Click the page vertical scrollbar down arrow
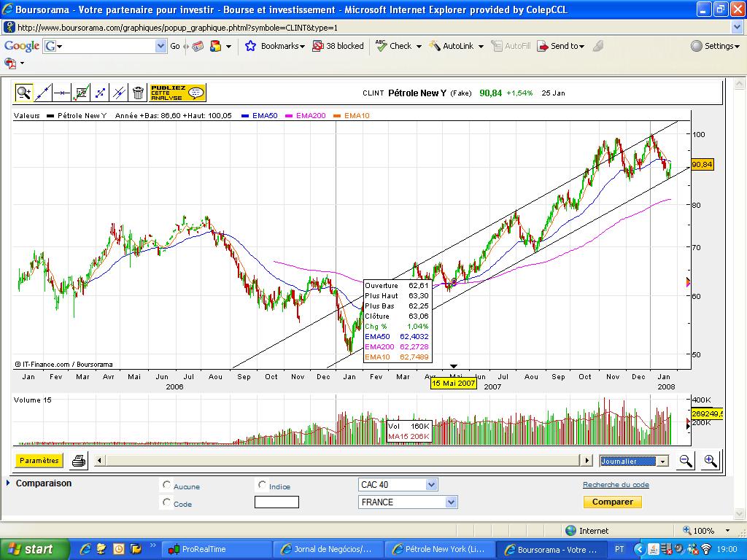Image resolution: width=747 pixels, height=560 pixels. tap(739, 514)
